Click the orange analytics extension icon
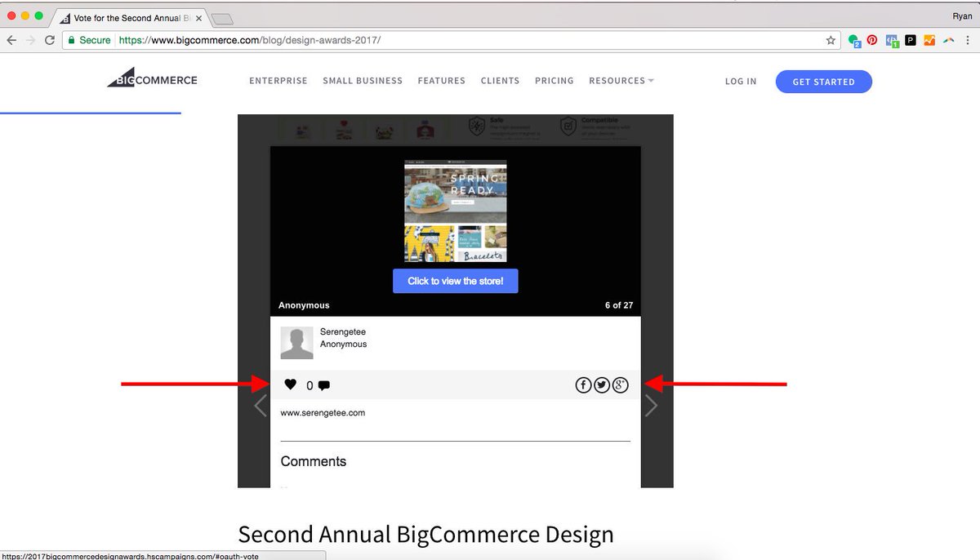The image size is (980, 560). click(930, 39)
